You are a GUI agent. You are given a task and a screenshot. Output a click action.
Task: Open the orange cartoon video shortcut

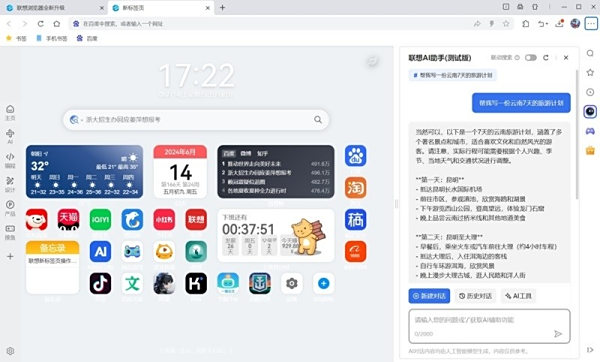(164, 251)
